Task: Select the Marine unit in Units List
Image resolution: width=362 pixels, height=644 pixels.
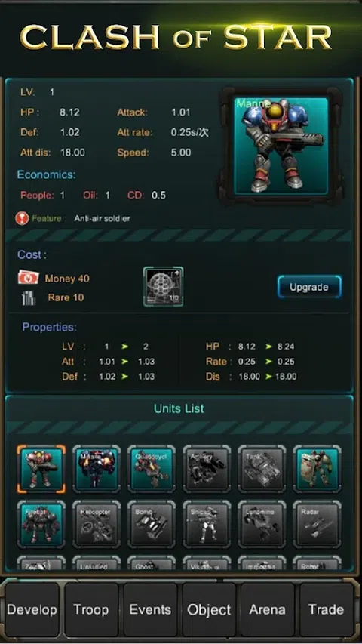Action: pos(41,469)
